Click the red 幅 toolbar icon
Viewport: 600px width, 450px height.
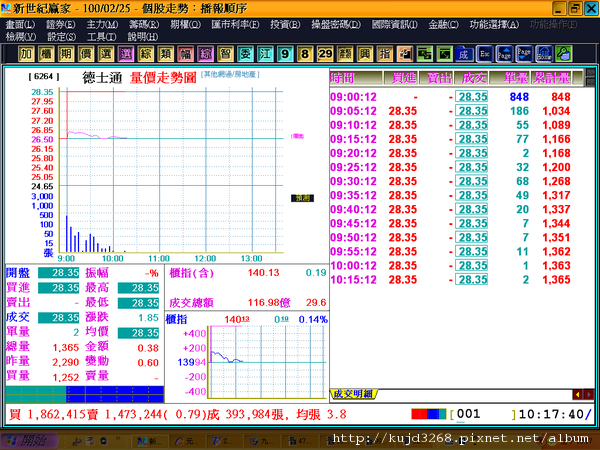[x=185, y=54]
